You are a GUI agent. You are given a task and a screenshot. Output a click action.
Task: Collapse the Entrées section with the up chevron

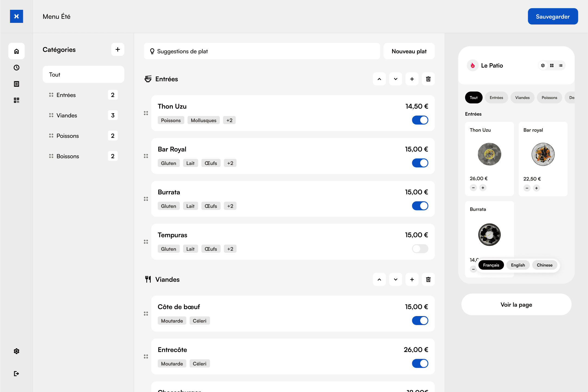point(379,79)
